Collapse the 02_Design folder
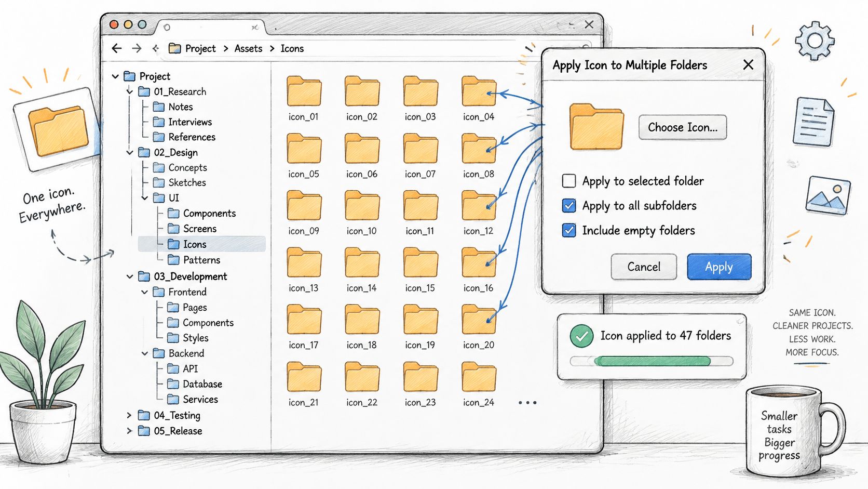Screen dimensions: 868x489 point(130,152)
